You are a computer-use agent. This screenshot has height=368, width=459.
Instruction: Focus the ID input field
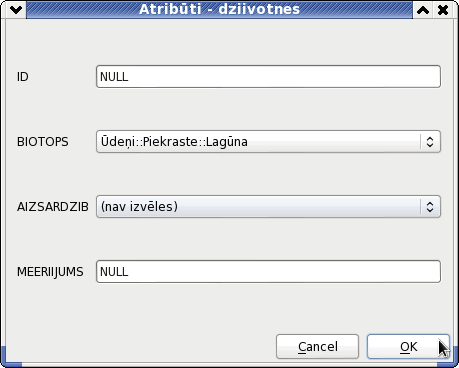coord(268,77)
